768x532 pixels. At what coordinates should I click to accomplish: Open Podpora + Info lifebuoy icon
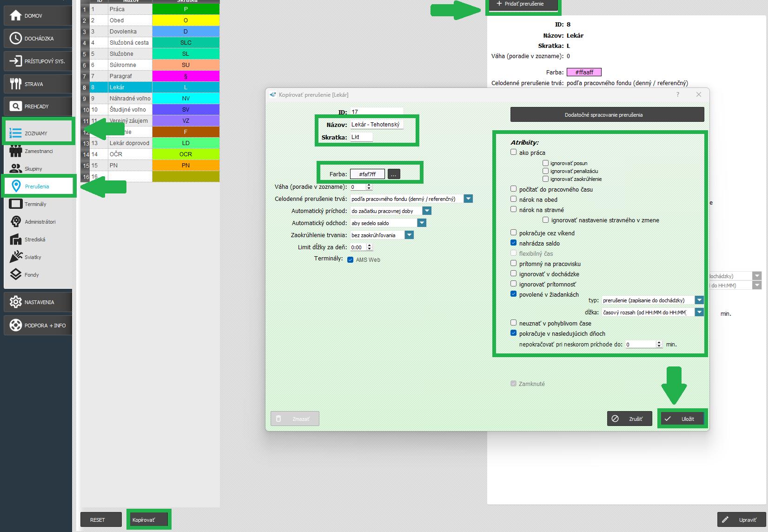16,326
